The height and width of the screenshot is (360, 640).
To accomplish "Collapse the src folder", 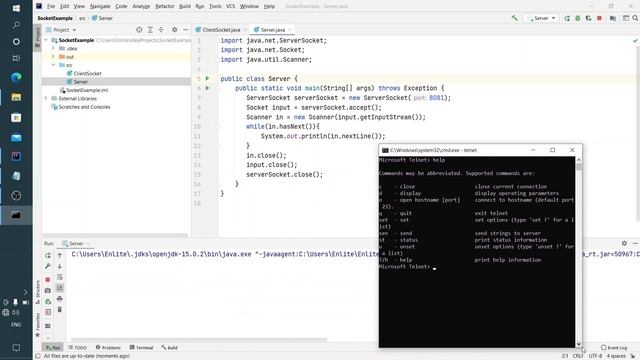I will (53, 65).
